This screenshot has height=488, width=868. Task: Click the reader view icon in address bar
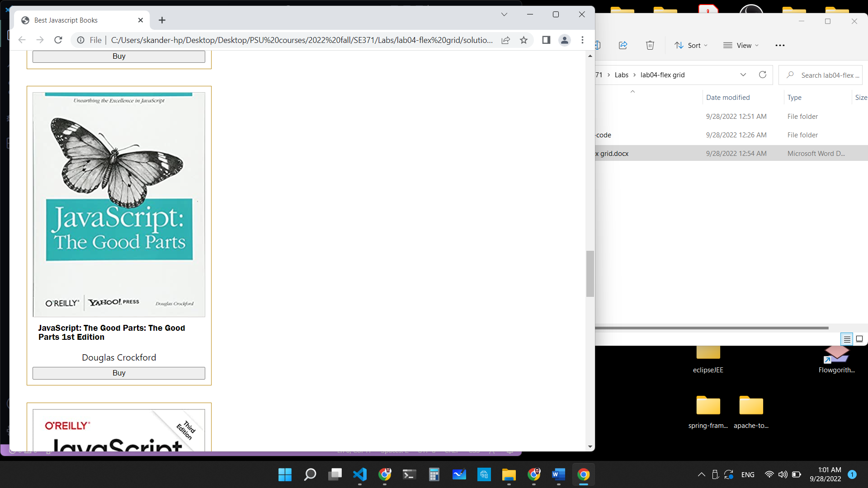tap(546, 40)
